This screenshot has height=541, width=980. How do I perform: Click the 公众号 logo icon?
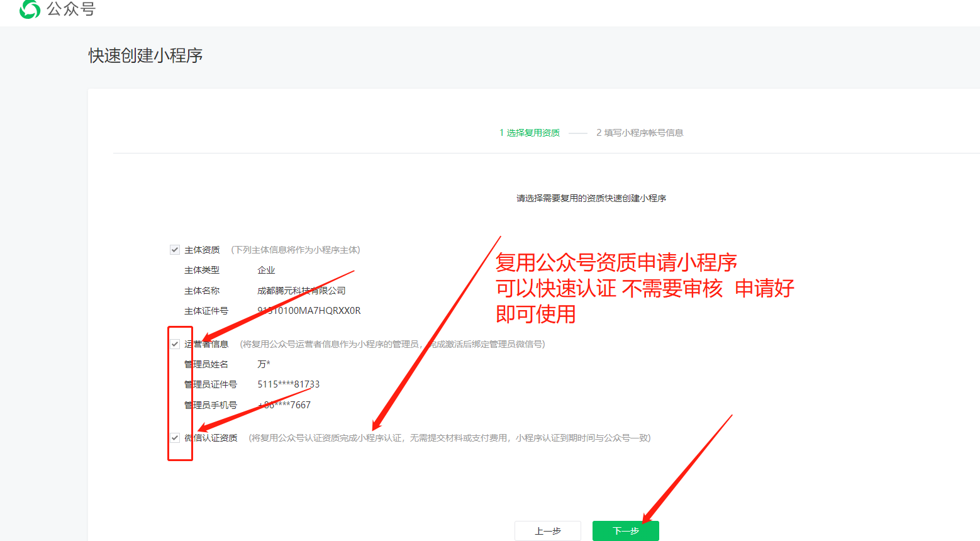click(30, 9)
